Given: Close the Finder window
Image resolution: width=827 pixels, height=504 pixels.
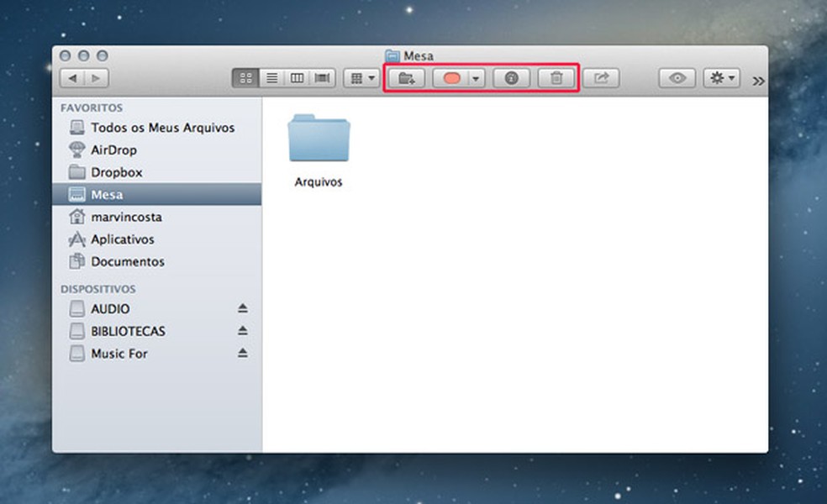Looking at the screenshot, I should click(66, 55).
